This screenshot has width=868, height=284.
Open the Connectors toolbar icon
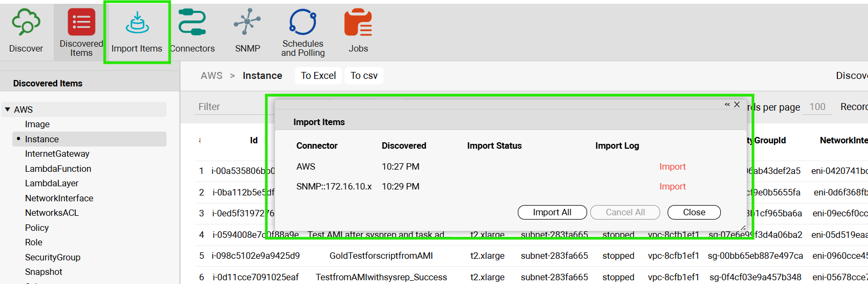coord(192,23)
